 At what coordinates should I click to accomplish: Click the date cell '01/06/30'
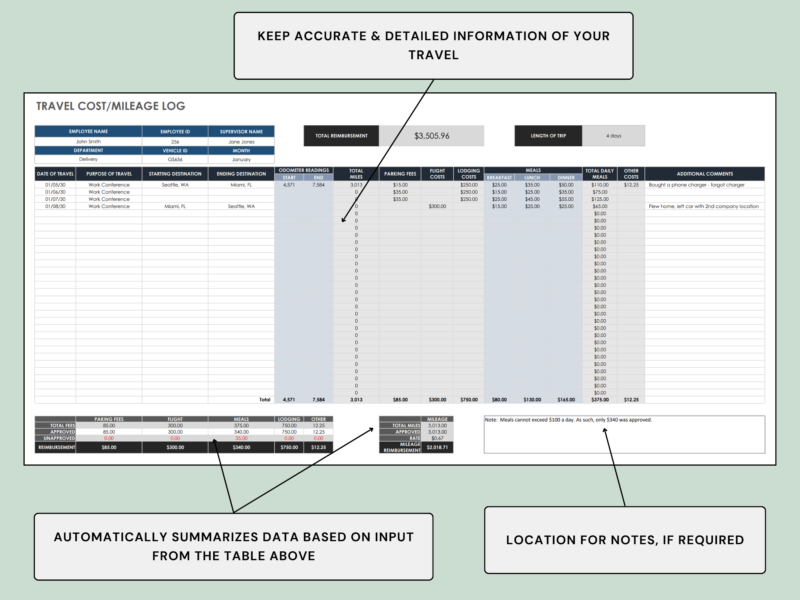point(55,192)
